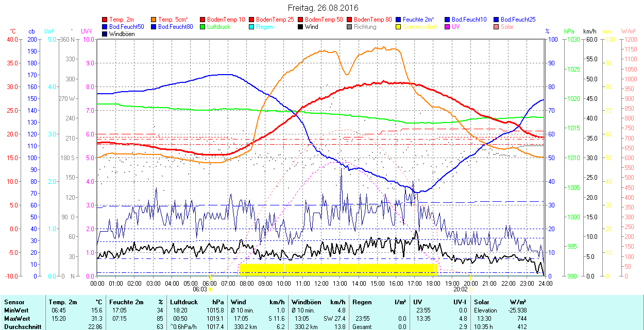Click the Luftdruck column header in table
This screenshot has width=644, height=330.
(185, 302)
